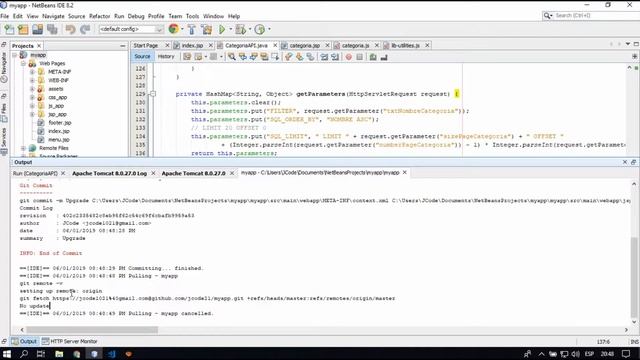Click the New Project toolbar icon

(23, 29)
